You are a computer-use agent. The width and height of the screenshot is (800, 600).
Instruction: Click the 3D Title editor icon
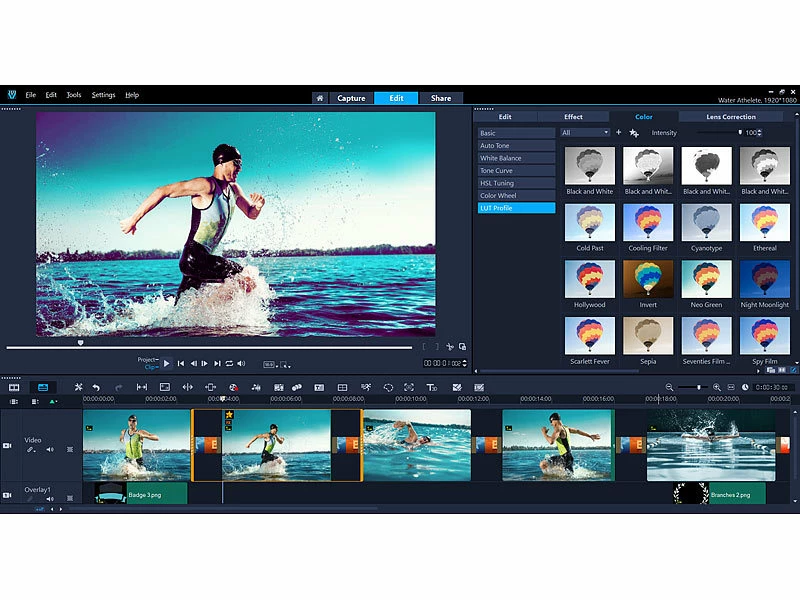[x=432, y=387]
